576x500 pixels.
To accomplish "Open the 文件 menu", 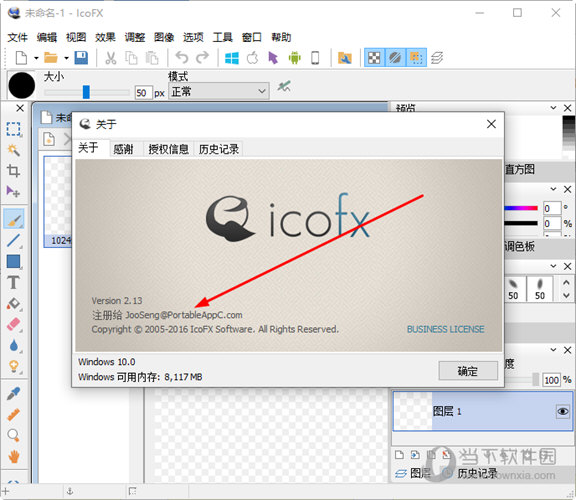I will click(17, 37).
